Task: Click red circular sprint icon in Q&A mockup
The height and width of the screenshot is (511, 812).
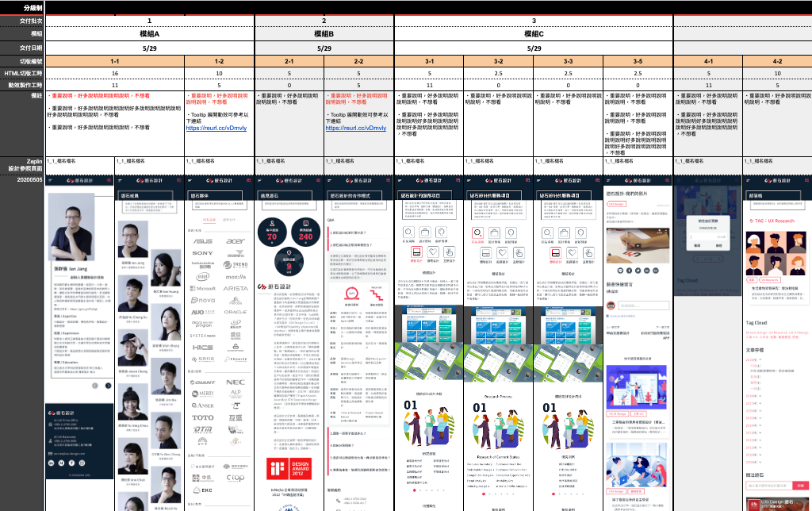Action: pos(352,294)
